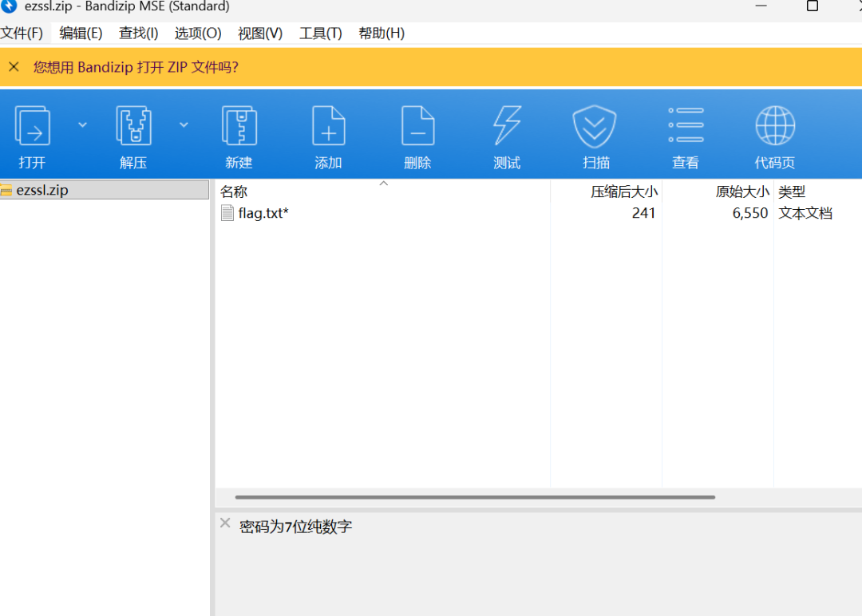The height and width of the screenshot is (616, 862).
Task: Open the 工具(T) menu
Action: [321, 33]
